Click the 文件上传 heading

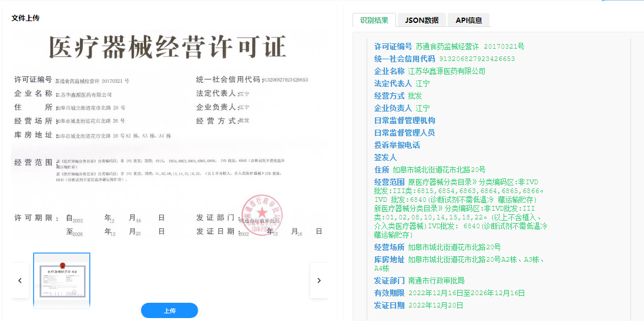(25, 18)
